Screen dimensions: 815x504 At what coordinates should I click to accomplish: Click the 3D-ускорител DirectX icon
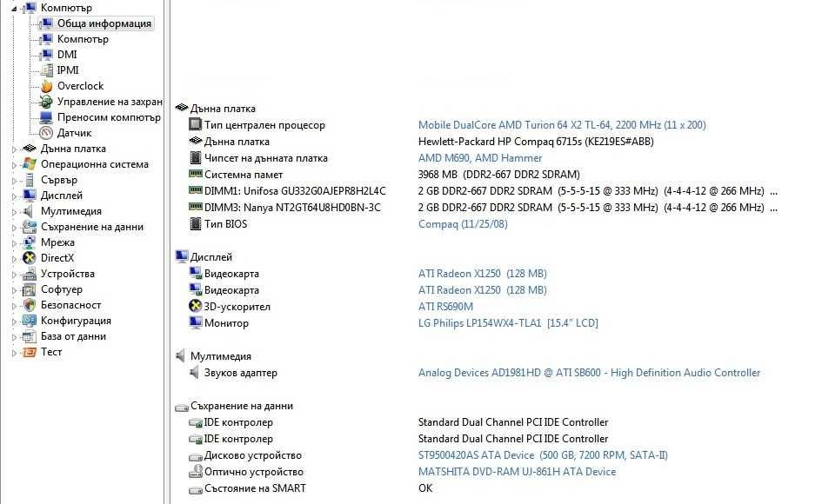(x=195, y=306)
